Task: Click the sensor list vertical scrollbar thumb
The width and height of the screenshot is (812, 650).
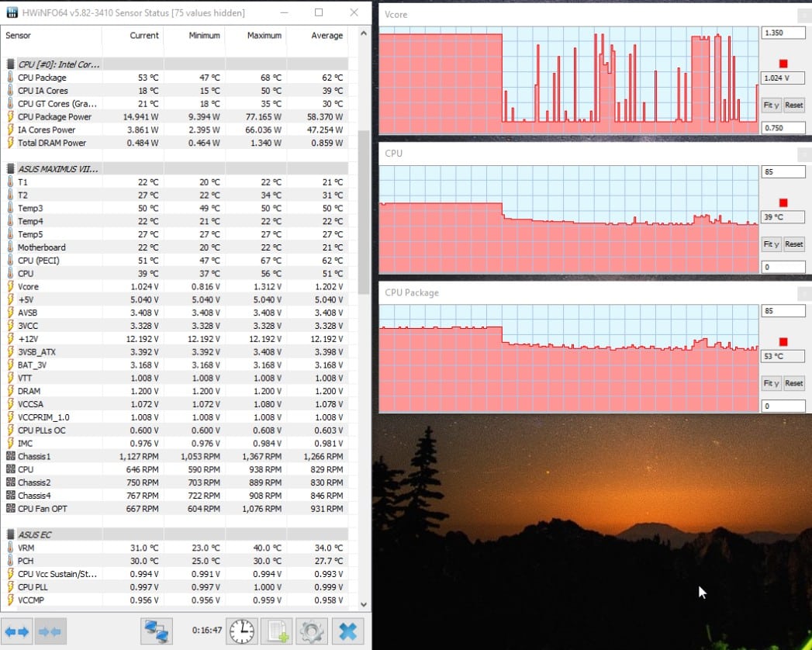Action: (x=364, y=213)
